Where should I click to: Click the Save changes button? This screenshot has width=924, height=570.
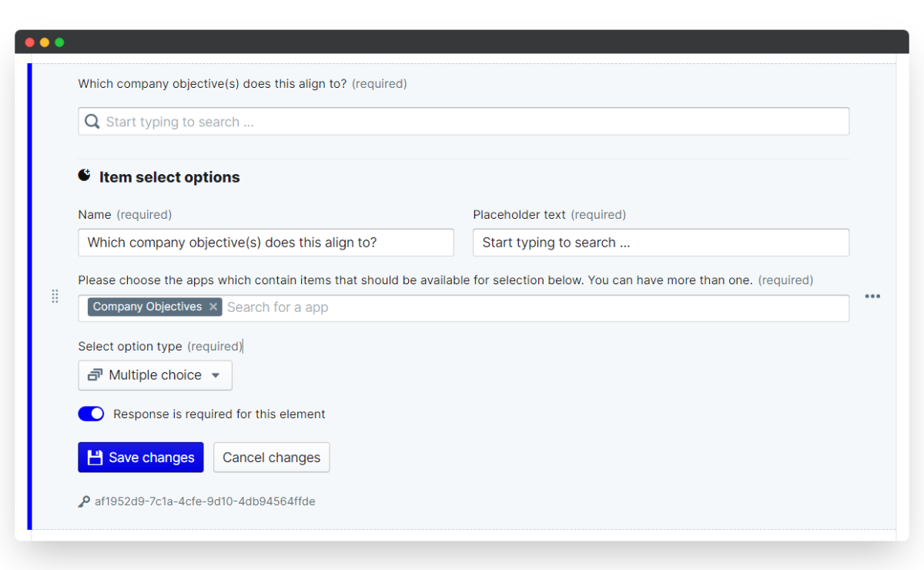tap(140, 458)
